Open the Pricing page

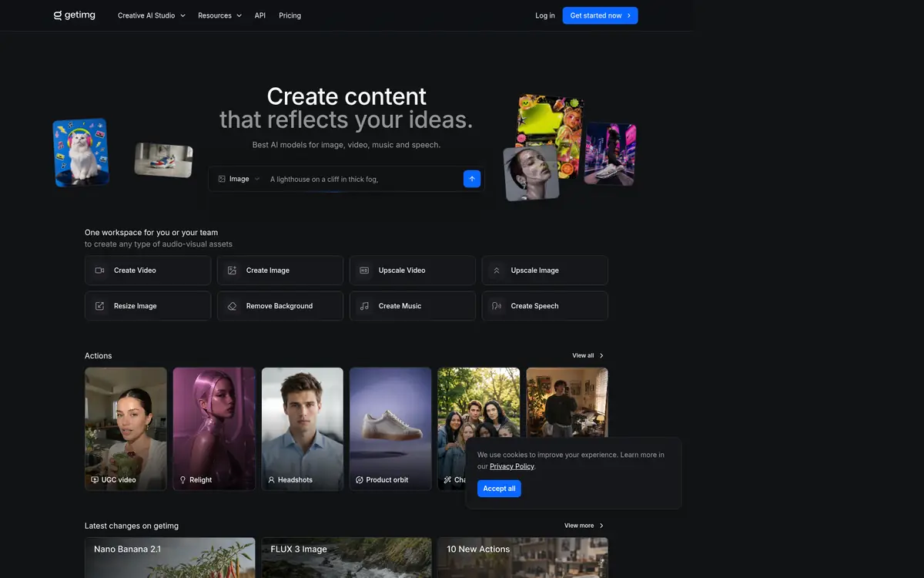point(290,15)
